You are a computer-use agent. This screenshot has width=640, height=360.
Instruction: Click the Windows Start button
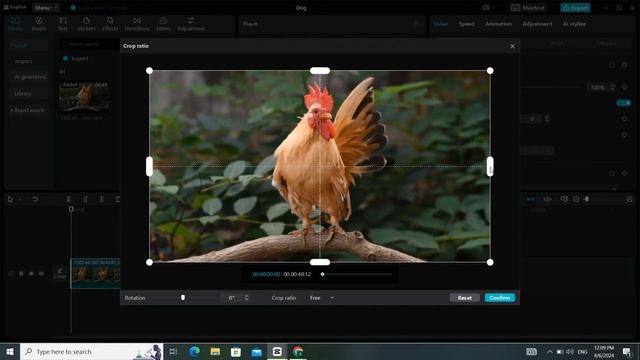point(10,351)
